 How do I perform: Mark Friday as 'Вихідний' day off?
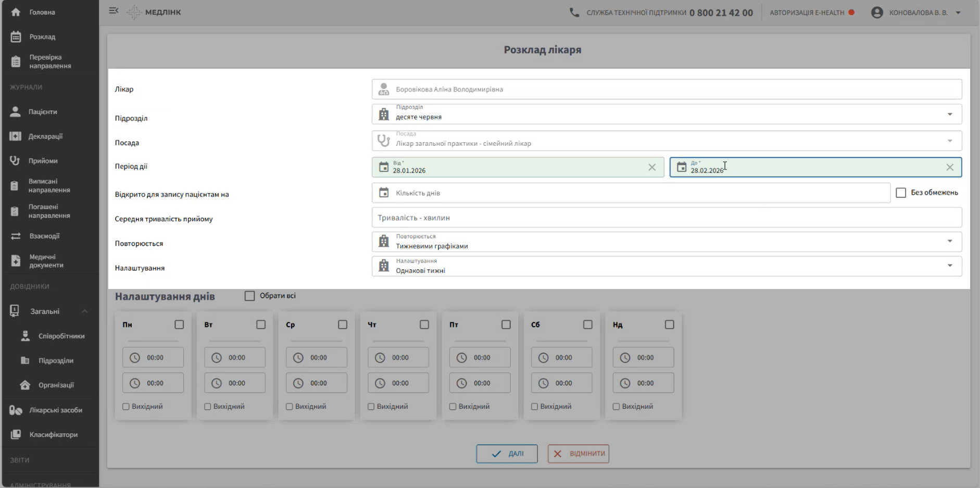(453, 407)
